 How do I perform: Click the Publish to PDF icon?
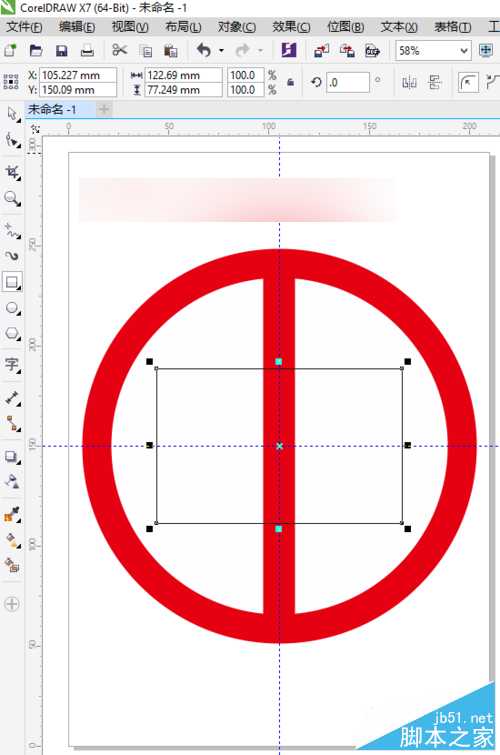372,50
